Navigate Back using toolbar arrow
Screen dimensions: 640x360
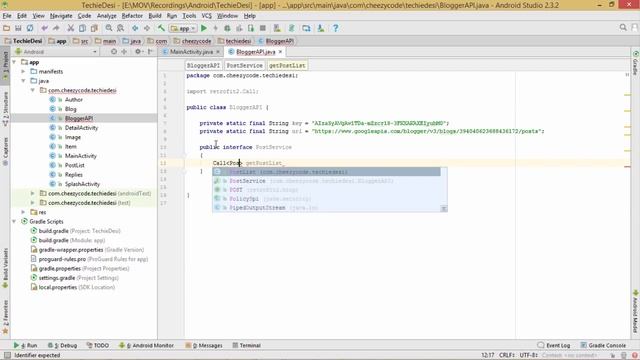click(135, 28)
